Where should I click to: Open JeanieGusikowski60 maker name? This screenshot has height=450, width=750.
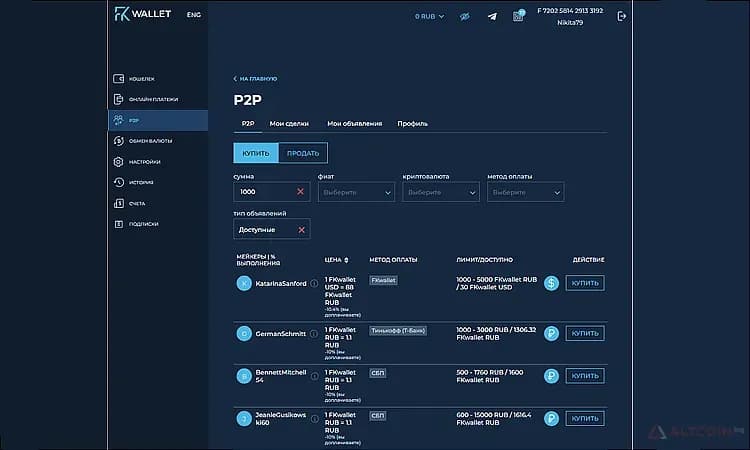tap(281, 418)
